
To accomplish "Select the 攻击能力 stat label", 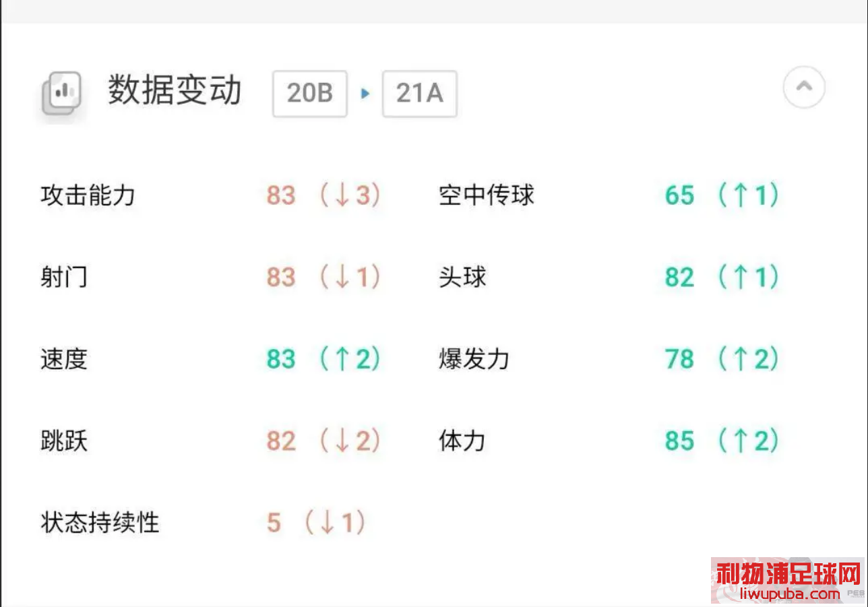I will click(88, 195).
